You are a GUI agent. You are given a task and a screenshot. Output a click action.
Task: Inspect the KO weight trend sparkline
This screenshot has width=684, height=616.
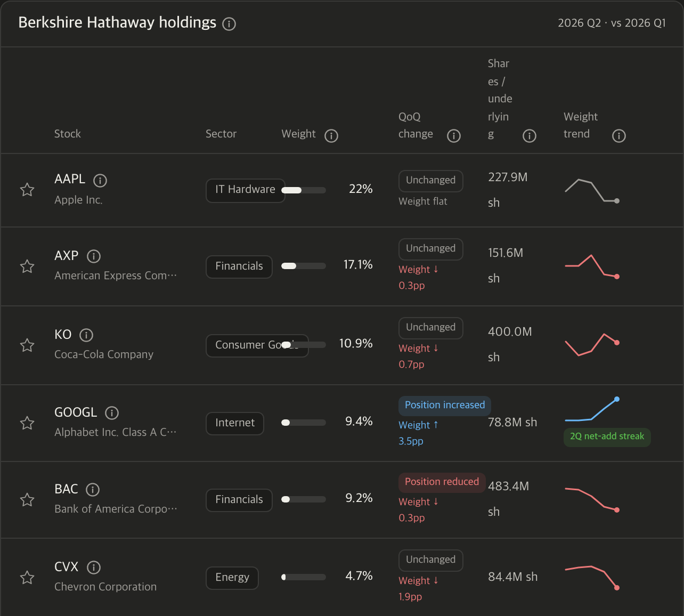pos(592,345)
